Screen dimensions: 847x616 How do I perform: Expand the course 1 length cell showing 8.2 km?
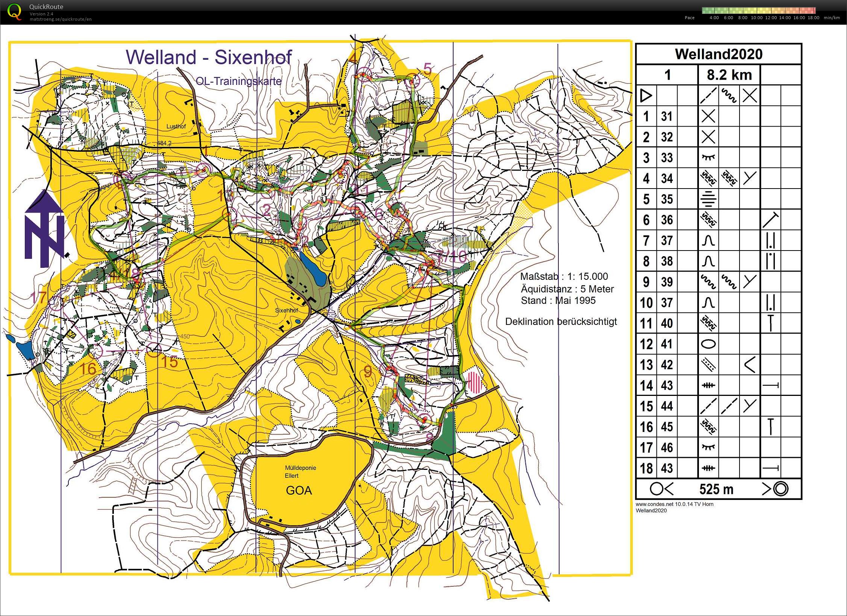pyautogui.click(x=729, y=75)
